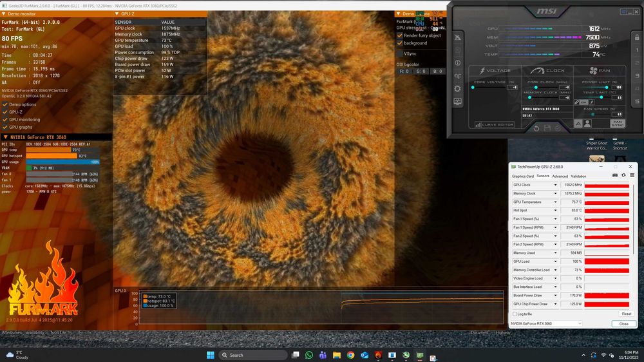Uncheck the Render furry object checkbox
644x362 pixels.
pyautogui.click(x=400, y=35)
